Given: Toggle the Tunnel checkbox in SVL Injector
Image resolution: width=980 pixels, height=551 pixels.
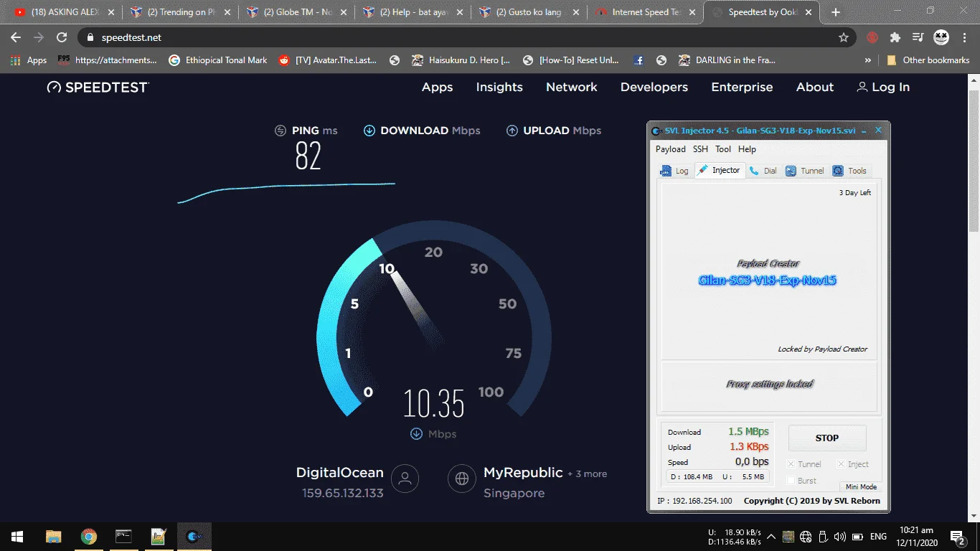Looking at the screenshot, I should (x=791, y=464).
